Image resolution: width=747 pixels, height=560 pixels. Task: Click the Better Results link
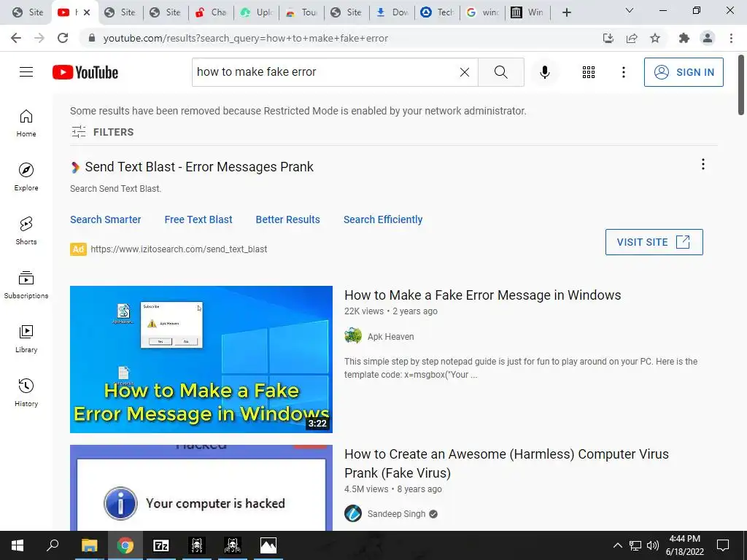point(287,219)
